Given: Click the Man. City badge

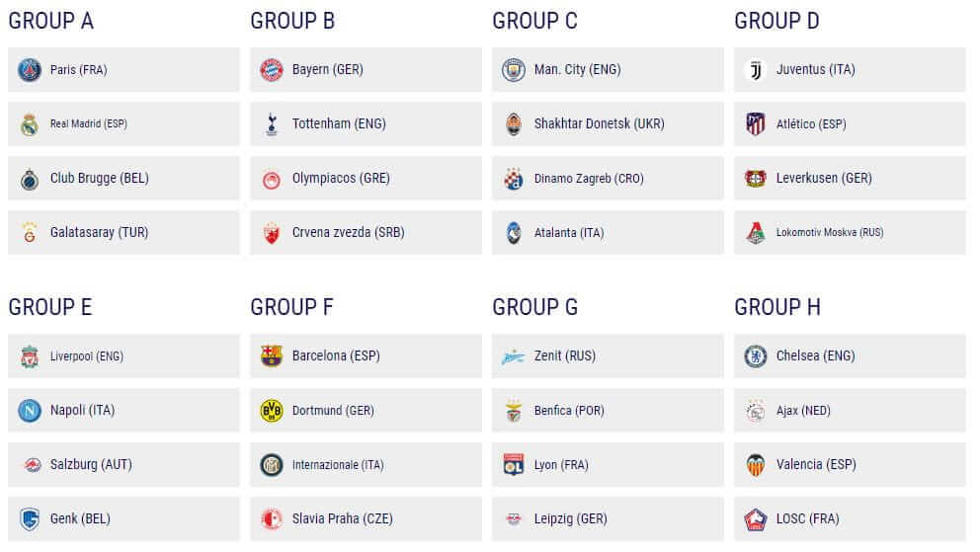Looking at the screenshot, I should pyautogui.click(x=513, y=70).
